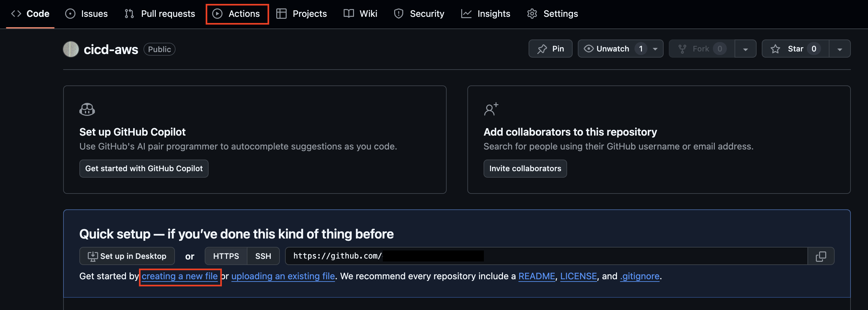Open the .gitignore link
This screenshot has height=310, width=868.
[x=640, y=276]
